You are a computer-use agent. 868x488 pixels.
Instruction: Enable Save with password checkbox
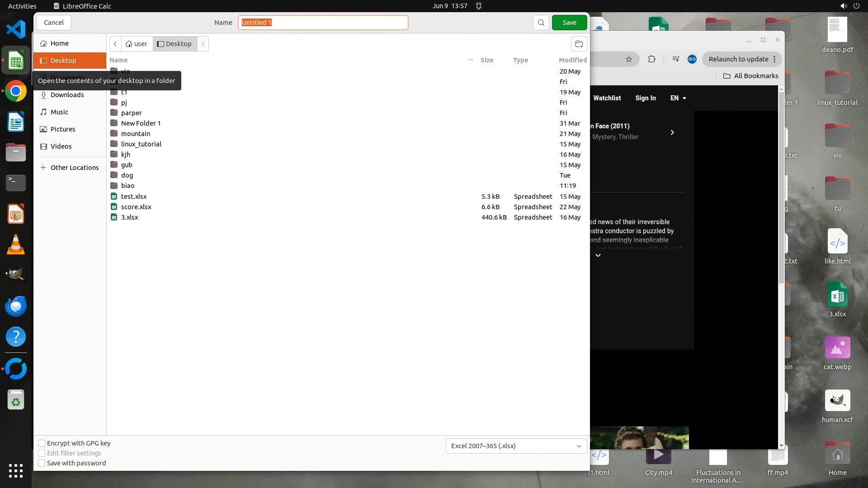[x=42, y=463]
